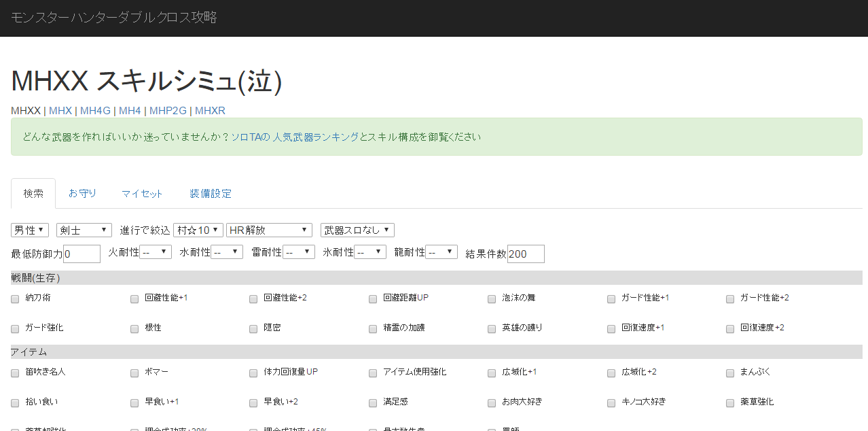
Task: Check the 満足感 checkbox
Action: 373,403
